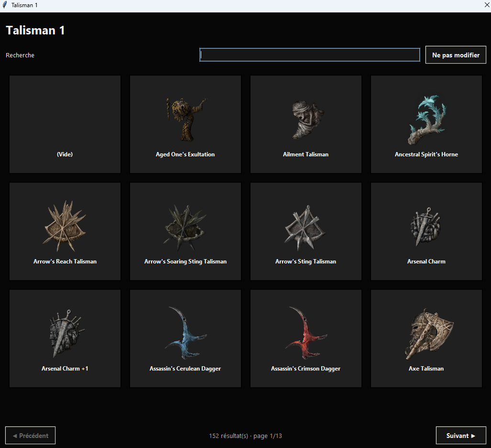Click the 'Axe Talisman' label
Screen dimensions: 491x448
point(426,369)
